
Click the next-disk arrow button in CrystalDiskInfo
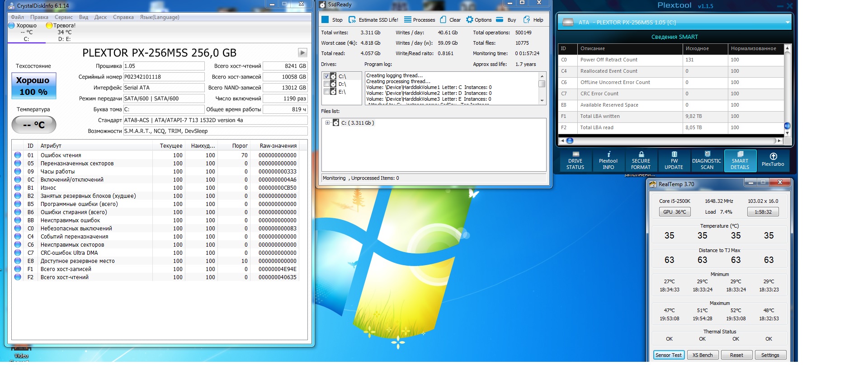pos(302,52)
